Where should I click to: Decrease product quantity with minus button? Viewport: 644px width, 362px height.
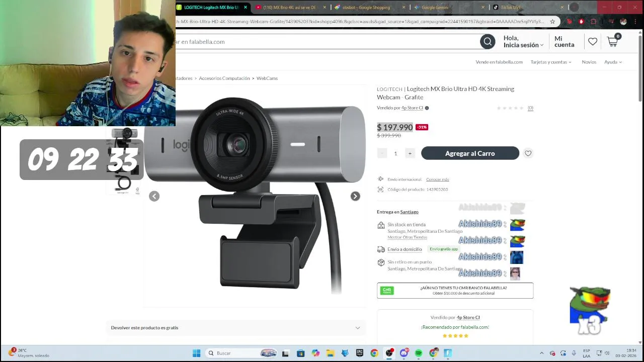(382, 153)
